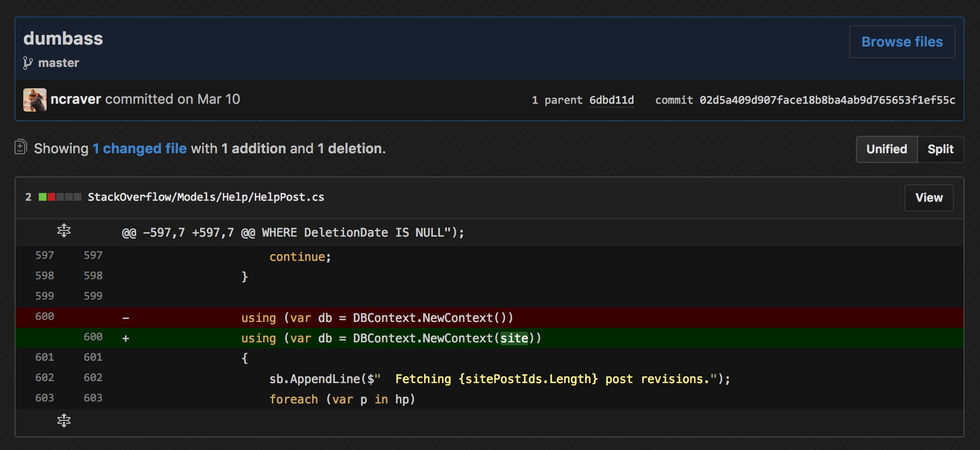Expand hidden lines below line 603

point(64,420)
